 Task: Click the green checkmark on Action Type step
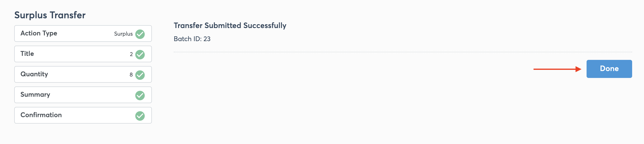pos(140,34)
